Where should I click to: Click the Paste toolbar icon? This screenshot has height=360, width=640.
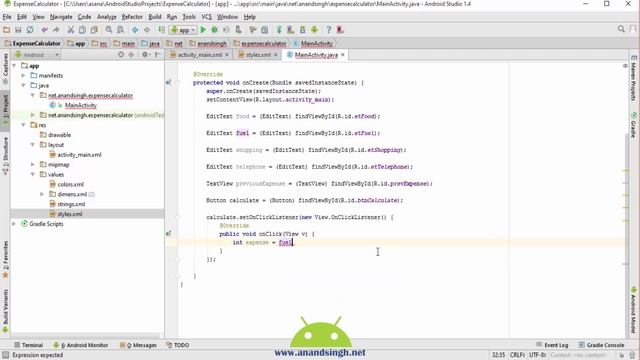click(x=94, y=30)
